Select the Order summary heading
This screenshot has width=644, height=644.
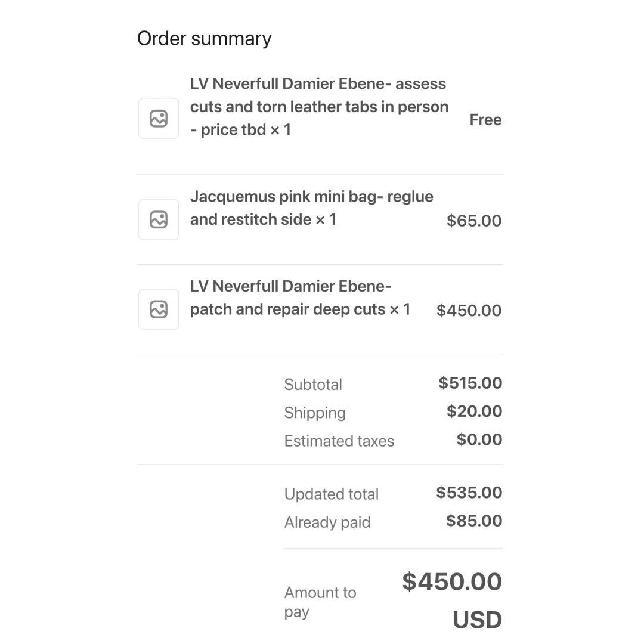204,39
